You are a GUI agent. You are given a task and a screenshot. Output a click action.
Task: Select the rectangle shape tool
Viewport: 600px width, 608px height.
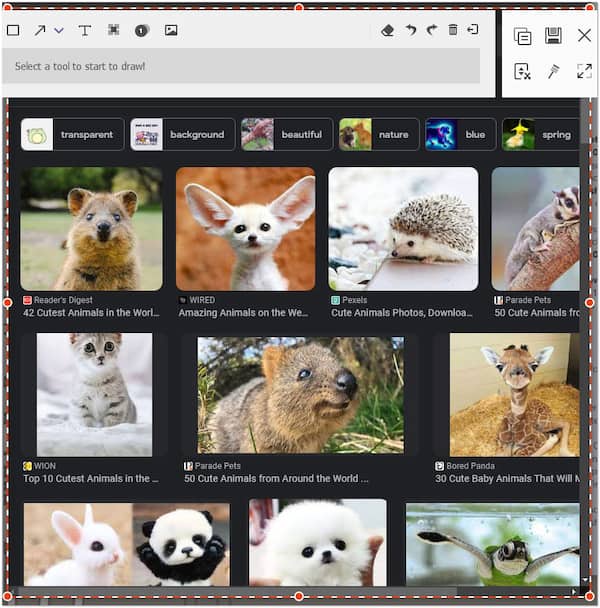(x=13, y=30)
